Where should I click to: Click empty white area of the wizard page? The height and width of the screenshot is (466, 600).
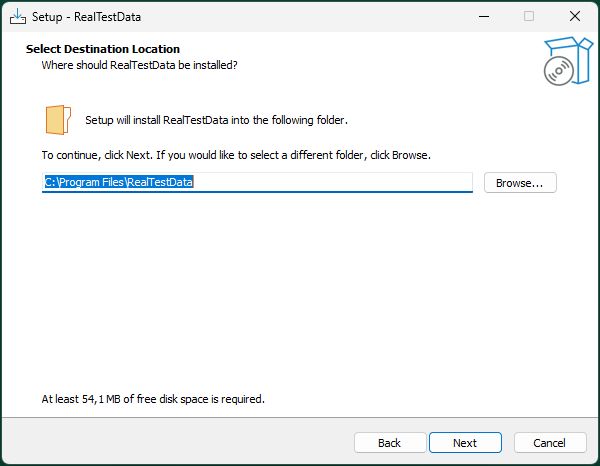tap(298, 295)
